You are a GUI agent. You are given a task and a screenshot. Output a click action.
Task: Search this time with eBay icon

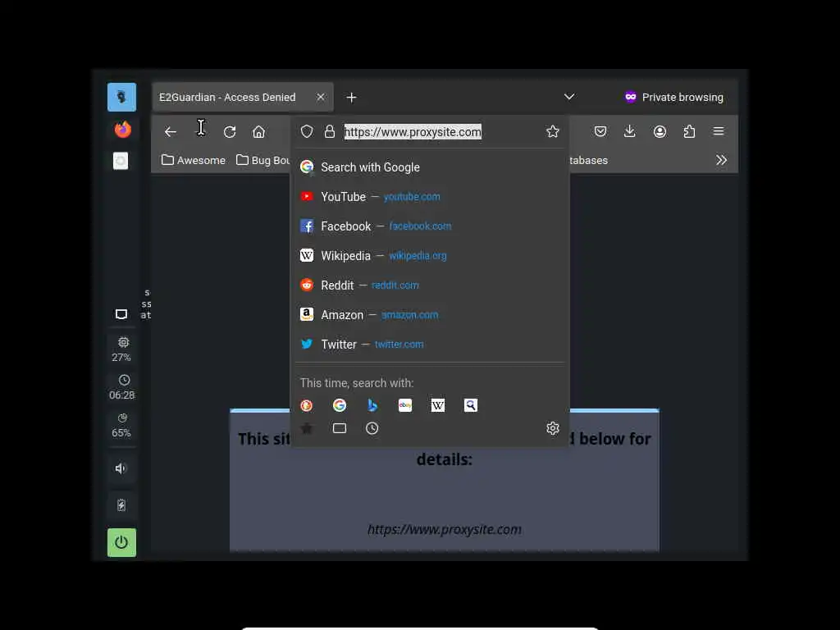click(405, 405)
